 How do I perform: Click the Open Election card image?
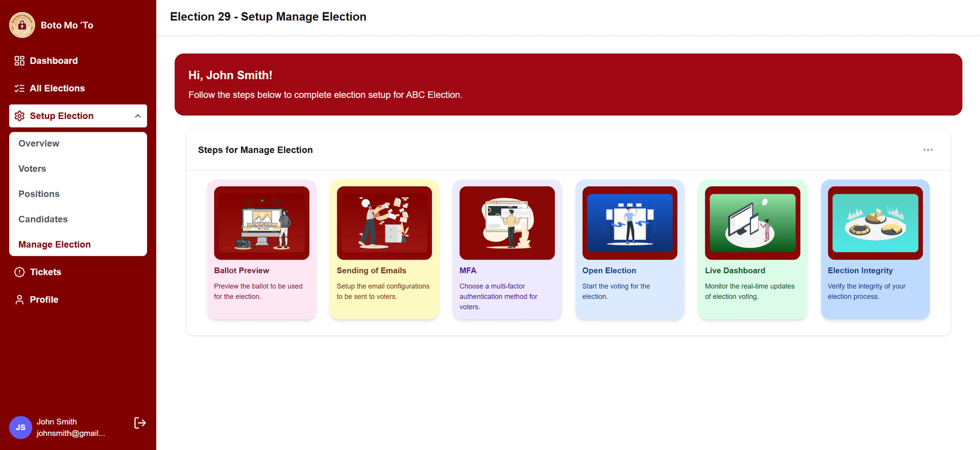(629, 223)
